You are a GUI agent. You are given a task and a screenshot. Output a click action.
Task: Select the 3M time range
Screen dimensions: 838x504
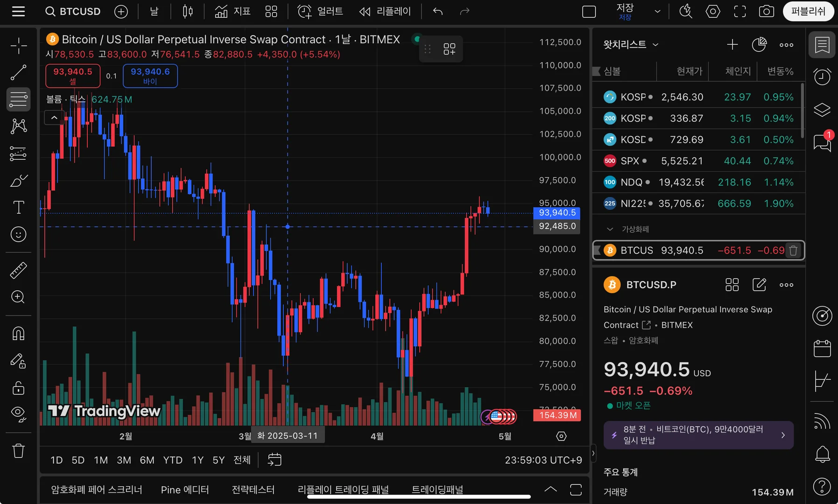(124, 460)
